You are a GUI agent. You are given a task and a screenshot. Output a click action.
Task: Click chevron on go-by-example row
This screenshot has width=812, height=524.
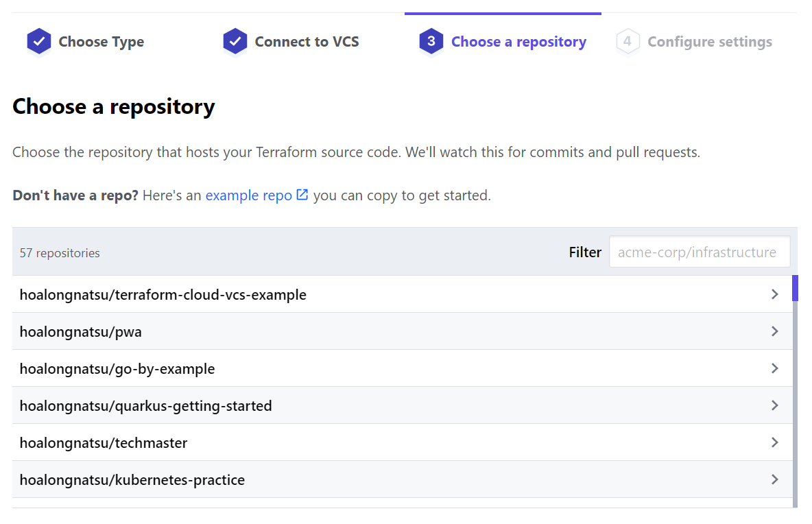tap(775, 368)
